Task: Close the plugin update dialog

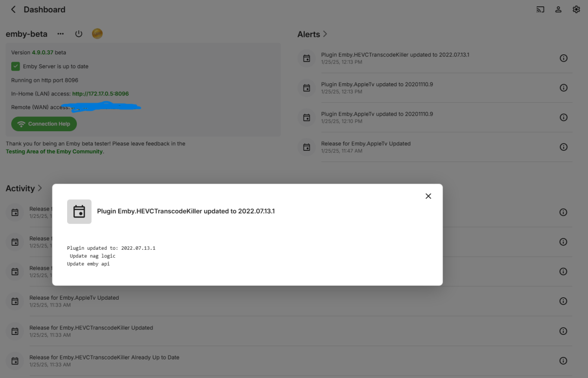Action: tap(428, 196)
